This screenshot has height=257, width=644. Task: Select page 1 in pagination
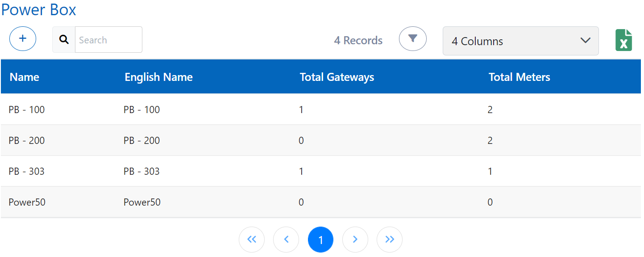click(x=320, y=240)
